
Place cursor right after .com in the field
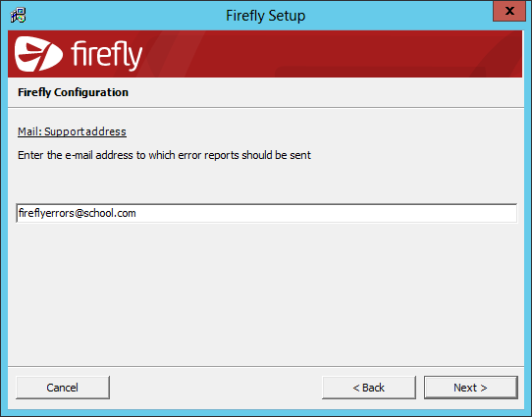tap(136, 213)
